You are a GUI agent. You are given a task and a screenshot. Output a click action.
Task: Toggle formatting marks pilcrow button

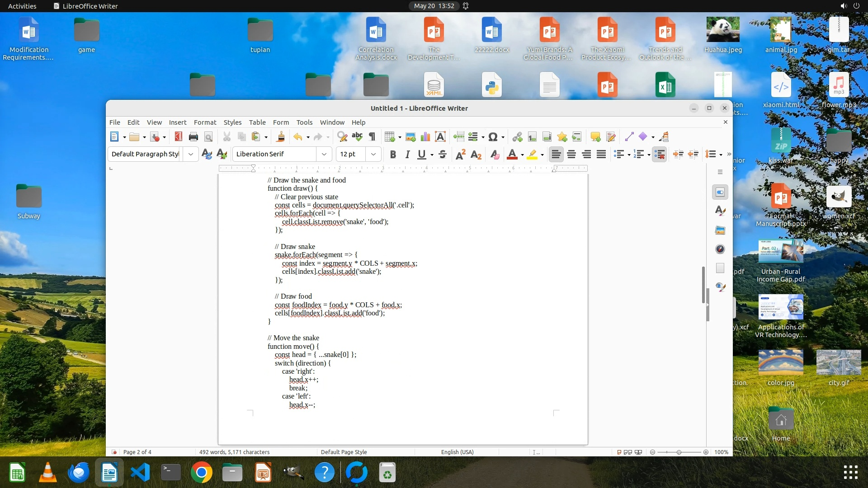(x=372, y=137)
